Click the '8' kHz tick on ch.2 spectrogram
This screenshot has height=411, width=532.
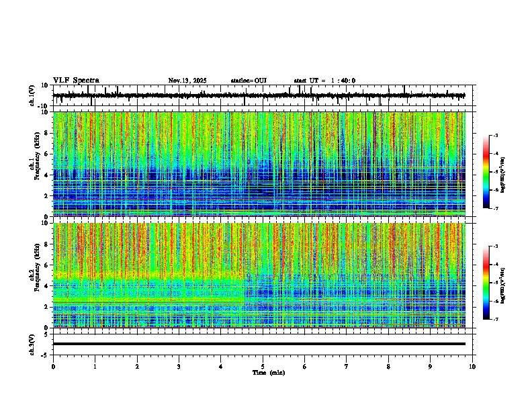pyautogui.click(x=48, y=244)
